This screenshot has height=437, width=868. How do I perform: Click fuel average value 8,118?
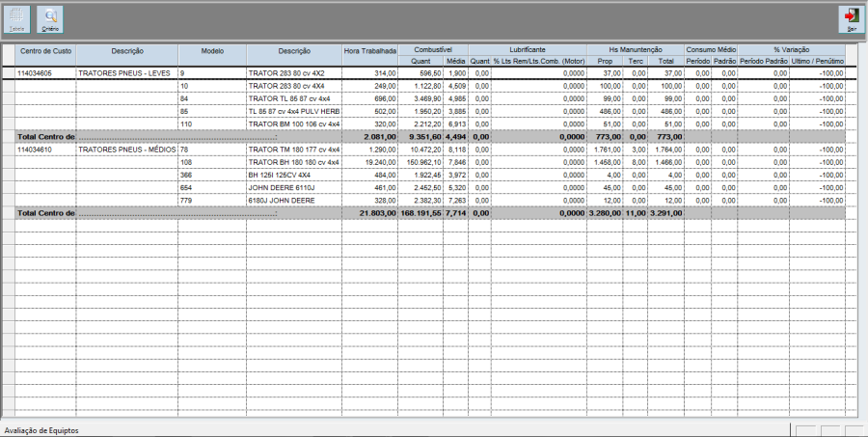[457, 150]
